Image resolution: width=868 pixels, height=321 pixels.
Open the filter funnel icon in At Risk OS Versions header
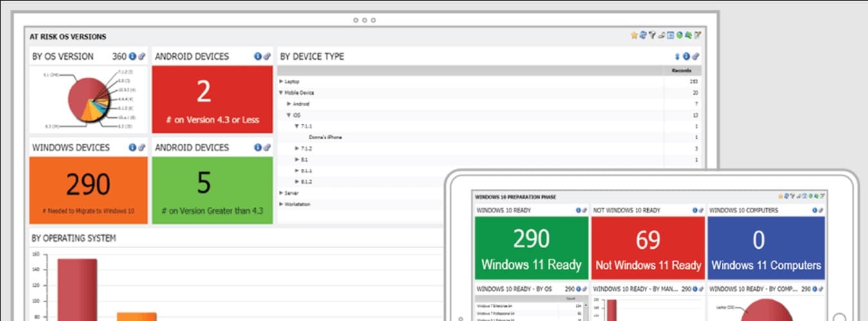pyautogui.click(x=652, y=35)
